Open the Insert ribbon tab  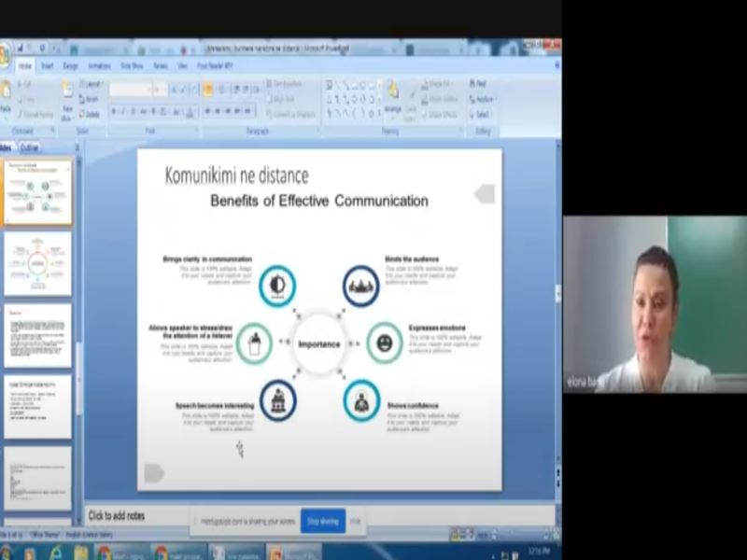click(47, 66)
